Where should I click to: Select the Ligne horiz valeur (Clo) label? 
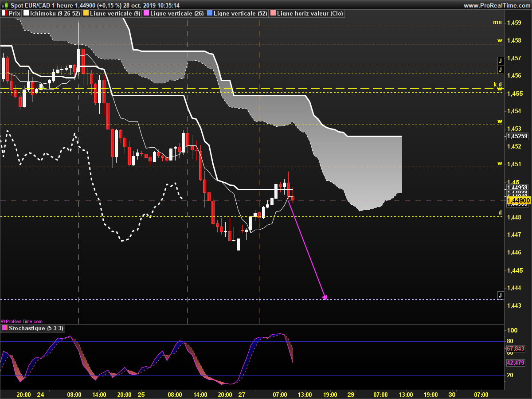pyautogui.click(x=310, y=13)
